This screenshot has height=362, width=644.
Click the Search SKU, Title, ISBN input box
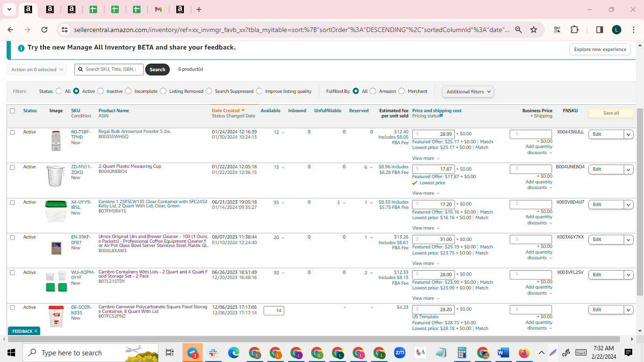[x=109, y=69]
